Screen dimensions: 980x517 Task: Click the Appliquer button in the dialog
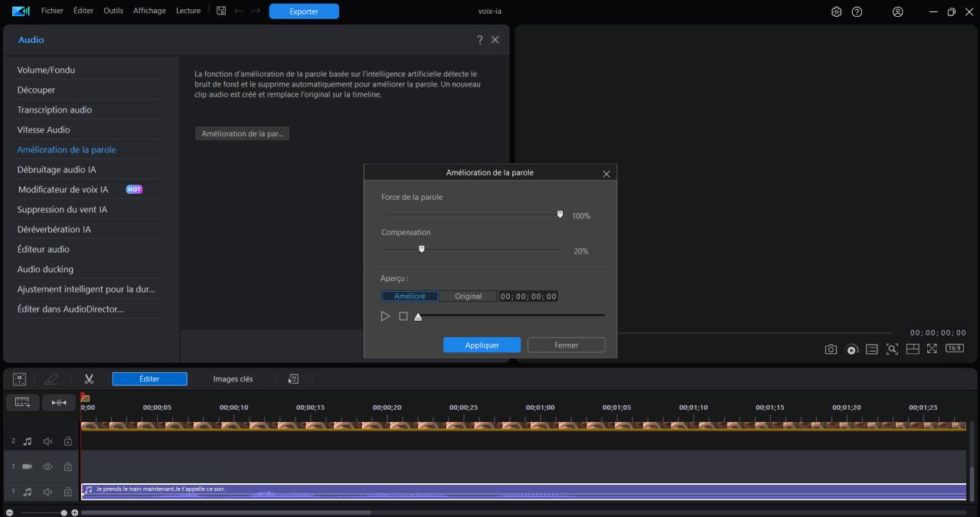pyautogui.click(x=482, y=345)
